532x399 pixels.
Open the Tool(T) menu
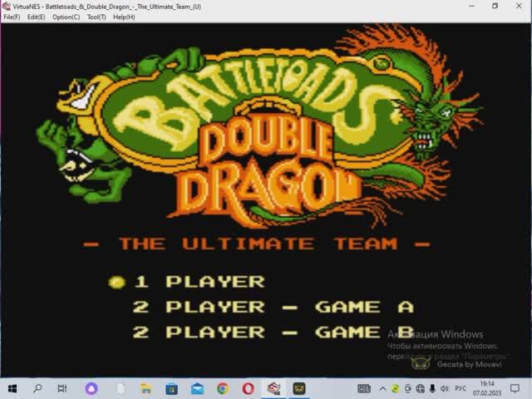(x=96, y=17)
